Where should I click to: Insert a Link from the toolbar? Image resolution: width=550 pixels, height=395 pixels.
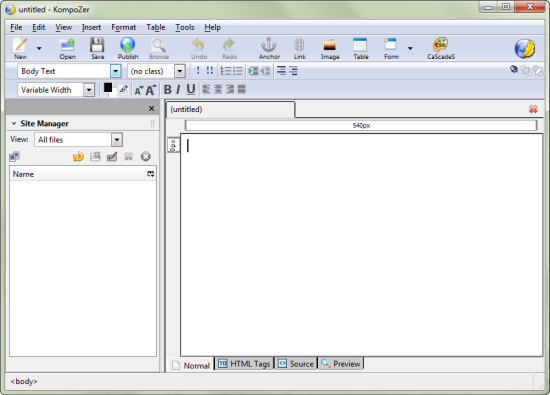click(x=300, y=48)
